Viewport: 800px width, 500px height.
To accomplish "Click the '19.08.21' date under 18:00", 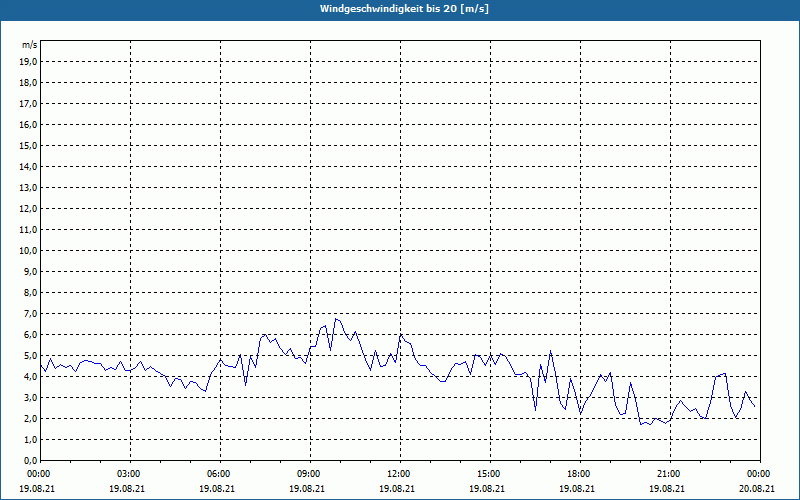I will pos(577,488).
